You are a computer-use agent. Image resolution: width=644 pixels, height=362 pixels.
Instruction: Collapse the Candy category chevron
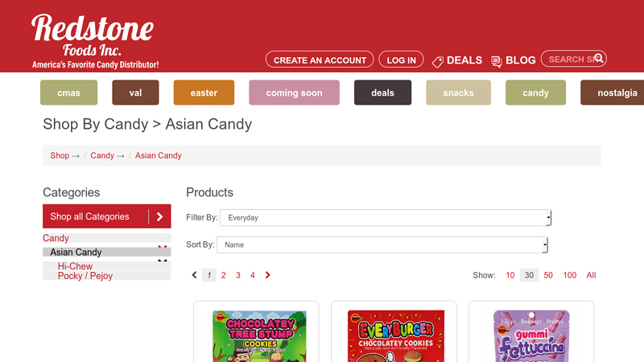[163, 247]
